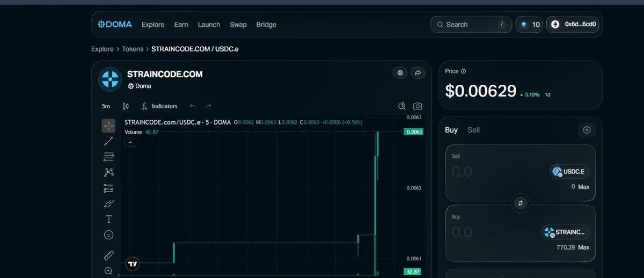
Task: Select the ruler measure tool
Action: coord(108,255)
